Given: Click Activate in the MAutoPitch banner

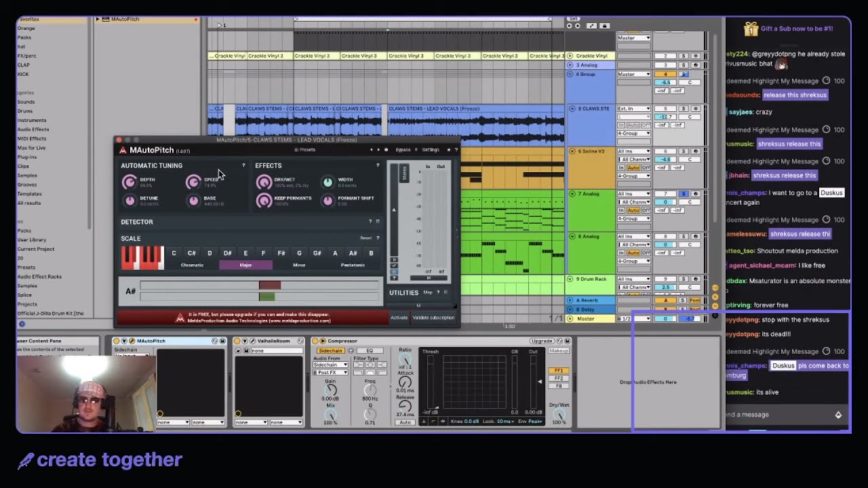Looking at the screenshot, I should point(399,317).
